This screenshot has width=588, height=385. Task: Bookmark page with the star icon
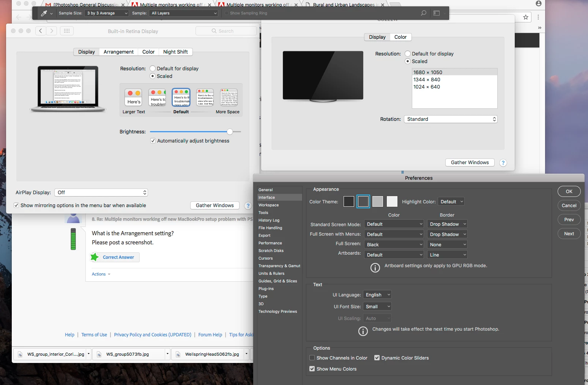[x=526, y=17]
